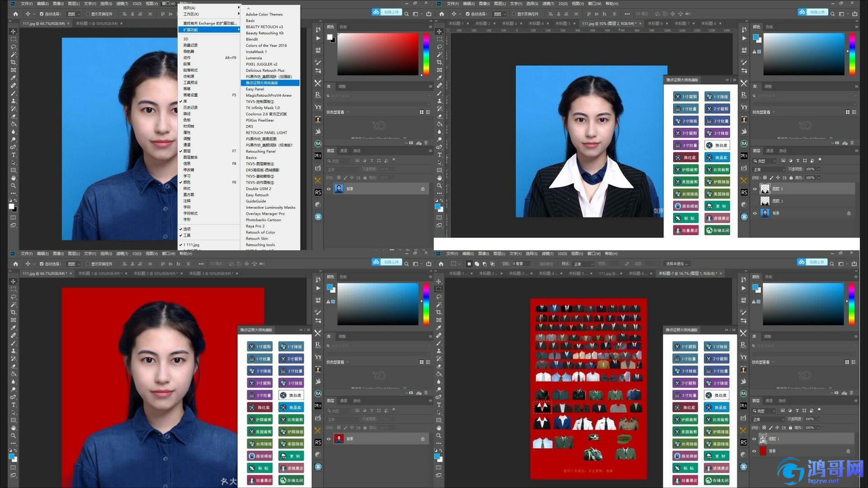Choose 历史记录 in window menu
The width and height of the screenshot is (868, 488).
190,108
